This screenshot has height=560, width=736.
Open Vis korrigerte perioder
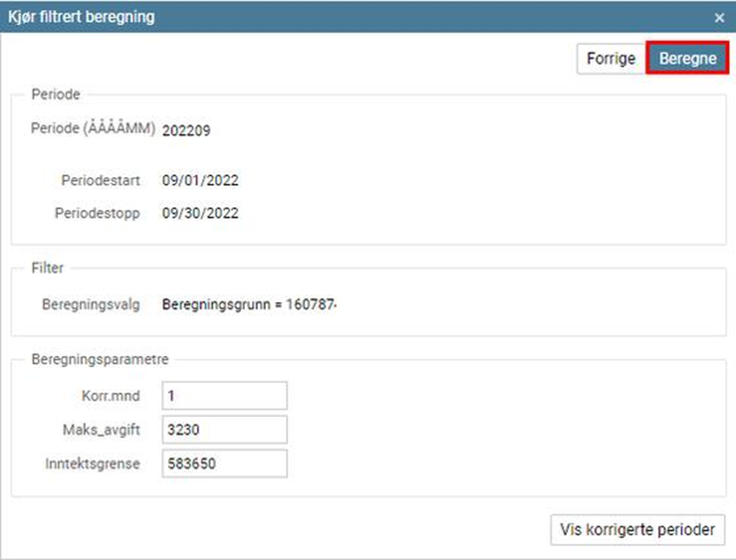(638, 530)
